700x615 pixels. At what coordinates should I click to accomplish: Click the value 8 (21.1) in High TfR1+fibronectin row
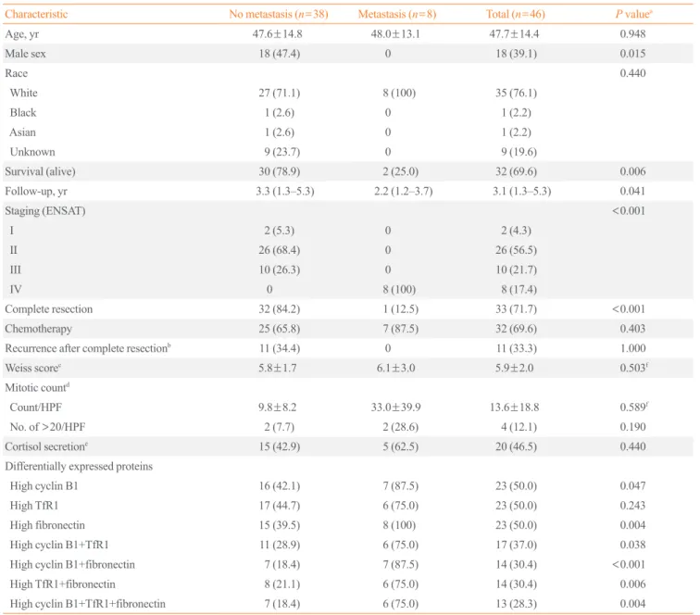click(281, 584)
